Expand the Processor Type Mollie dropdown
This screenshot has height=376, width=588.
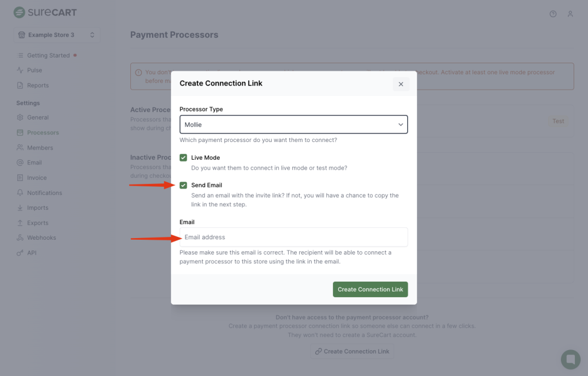tap(293, 124)
